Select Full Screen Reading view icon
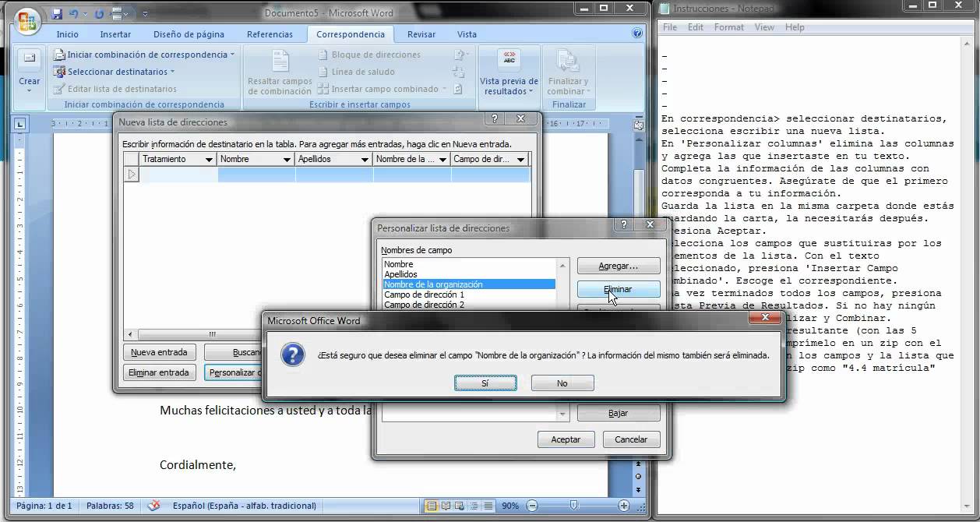Screen dimensions: 980x522 pyautogui.click(x=444, y=506)
